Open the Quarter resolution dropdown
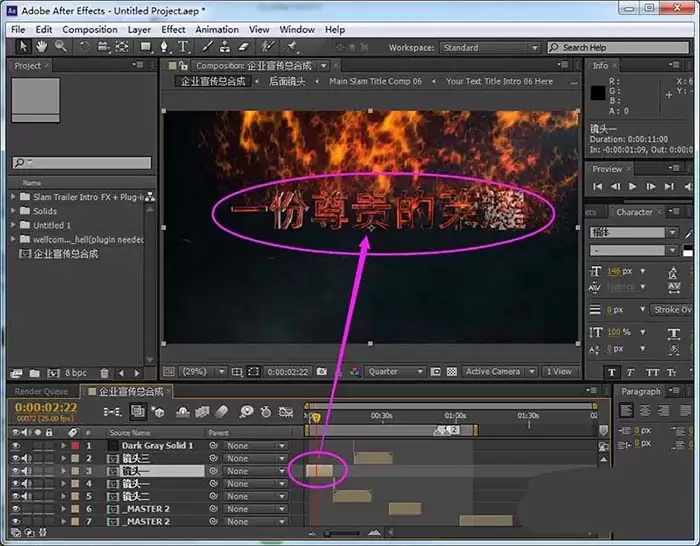This screenshot has height=546, width=700. click(x=395, y=371)
